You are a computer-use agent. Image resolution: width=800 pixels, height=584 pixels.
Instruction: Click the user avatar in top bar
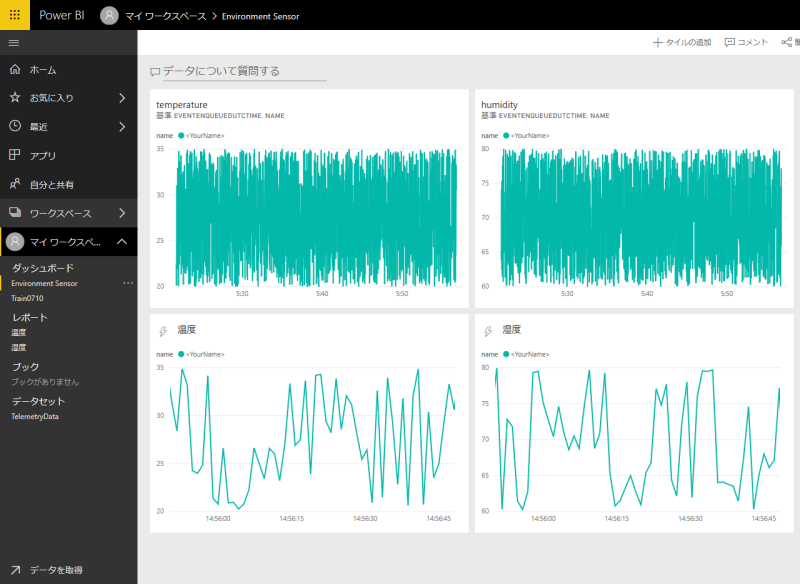coord(109,16)
